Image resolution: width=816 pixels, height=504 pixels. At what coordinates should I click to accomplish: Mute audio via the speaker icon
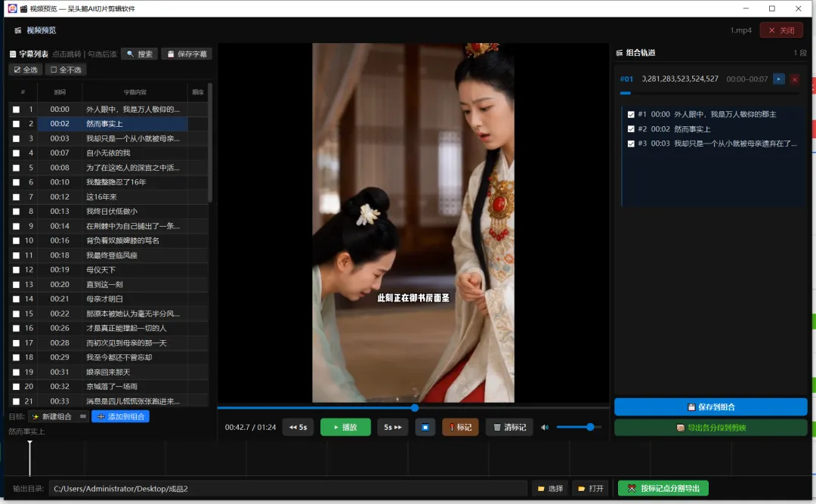click(545, 427)
